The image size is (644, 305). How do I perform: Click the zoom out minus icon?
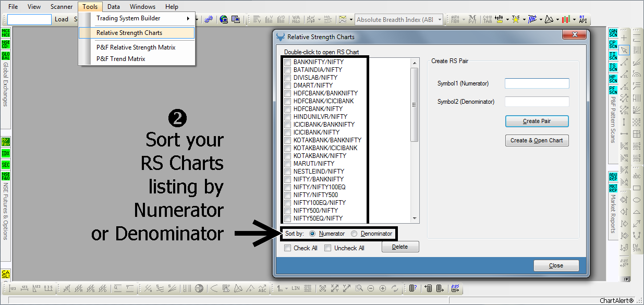[x=370, y=288]
